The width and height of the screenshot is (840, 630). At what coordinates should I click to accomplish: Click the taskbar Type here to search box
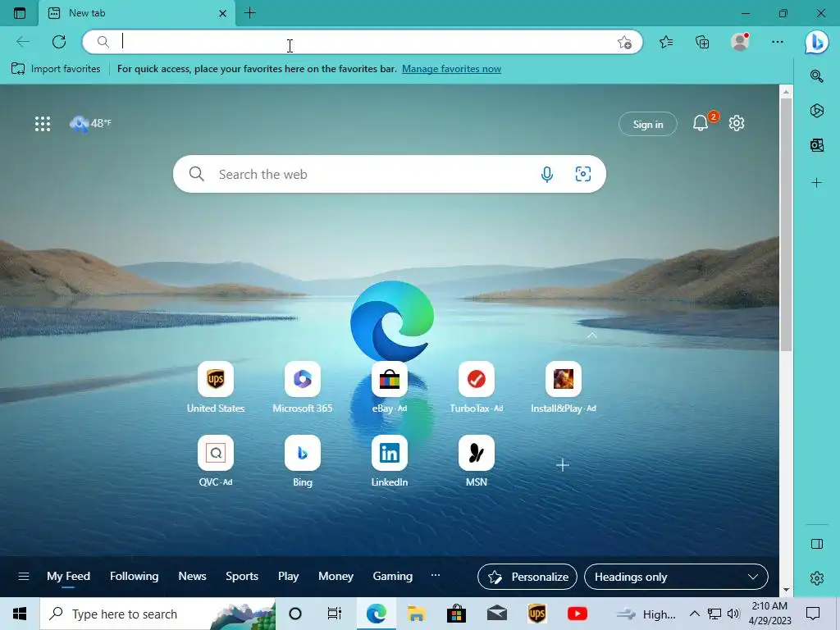coord(157,614)
